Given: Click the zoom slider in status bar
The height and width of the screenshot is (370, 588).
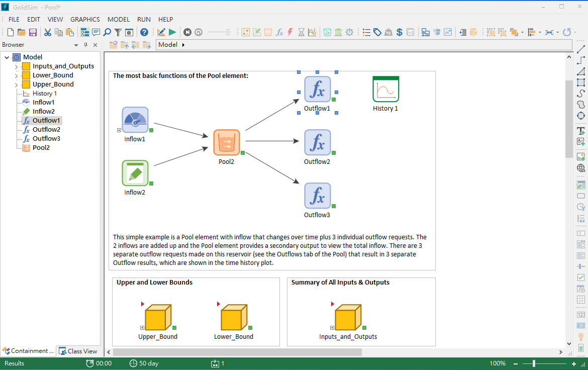Looking at the screenshot, I should tap(534, 363).
